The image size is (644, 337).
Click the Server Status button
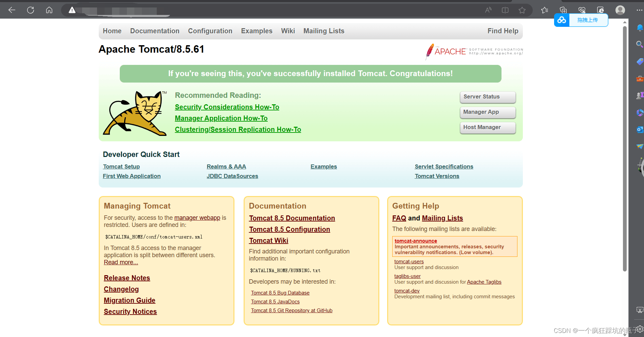click(x=488, y=97)
